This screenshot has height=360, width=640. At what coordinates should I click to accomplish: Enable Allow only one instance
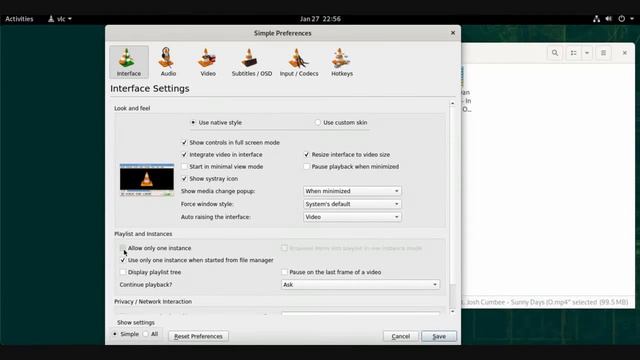[x=156, y=248]
